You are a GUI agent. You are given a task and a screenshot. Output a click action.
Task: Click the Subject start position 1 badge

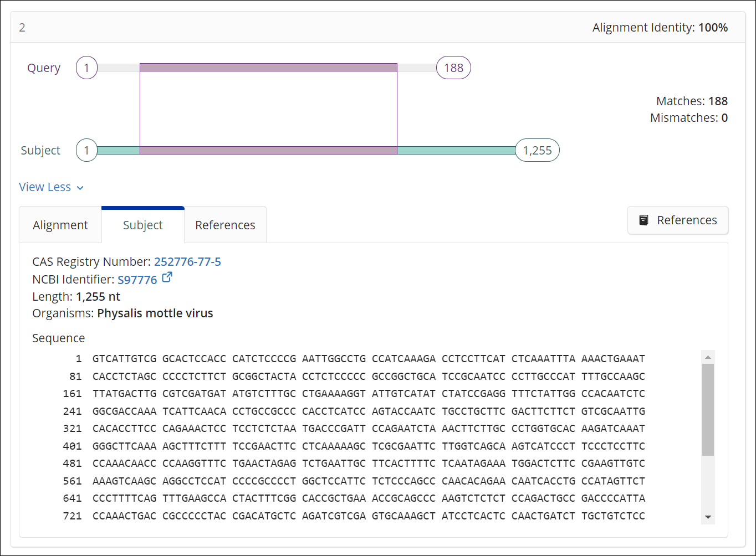[86, 150]
